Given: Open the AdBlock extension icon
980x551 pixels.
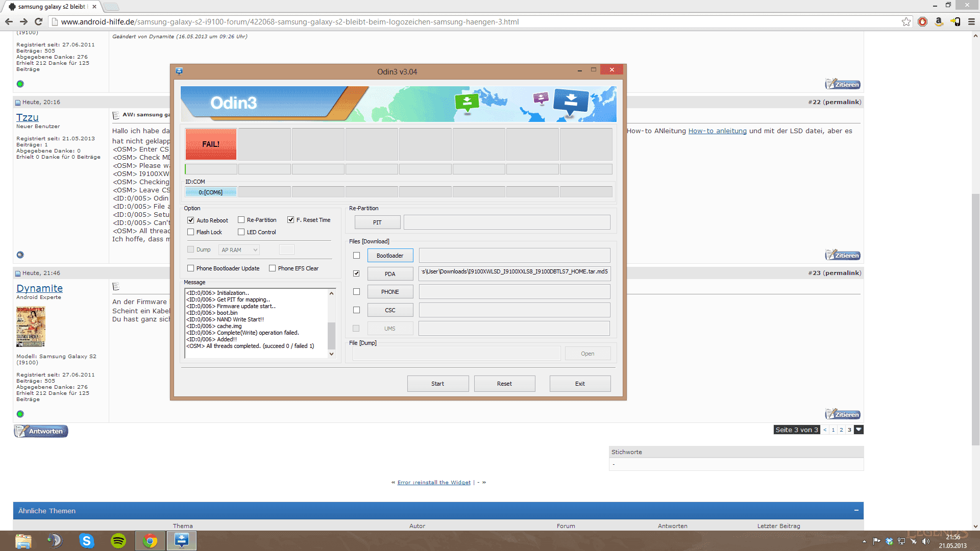Looking at the screenshot, I should (922, 21).
